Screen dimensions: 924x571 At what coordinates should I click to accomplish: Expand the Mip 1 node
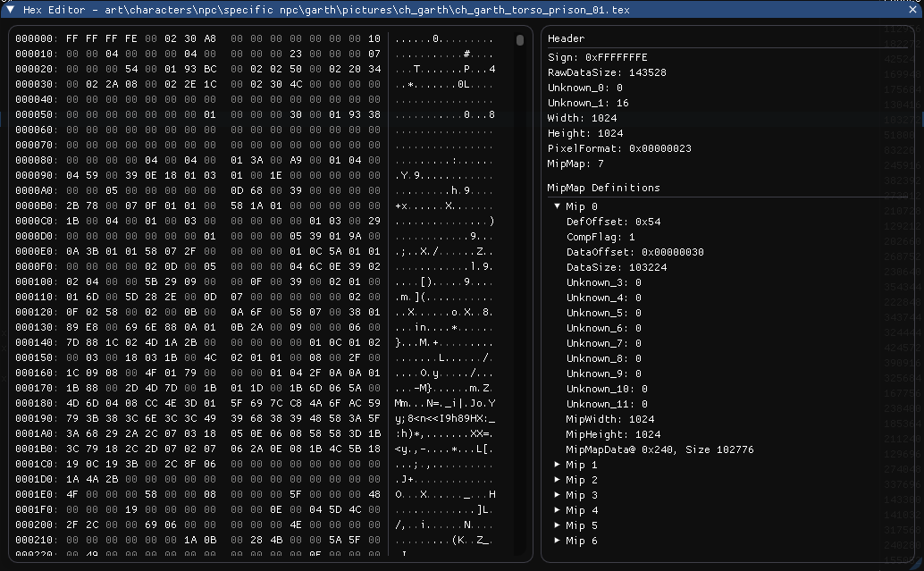[x=558, y=465]
